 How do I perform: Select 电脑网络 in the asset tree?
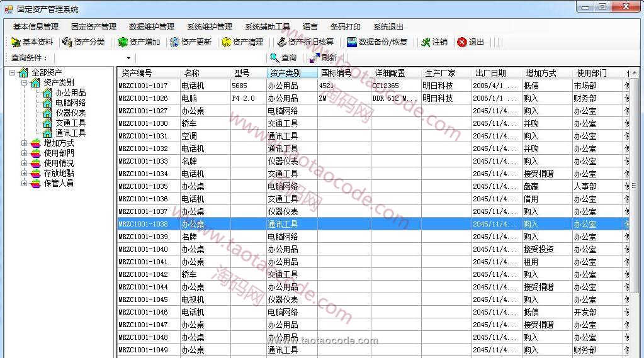70,103
